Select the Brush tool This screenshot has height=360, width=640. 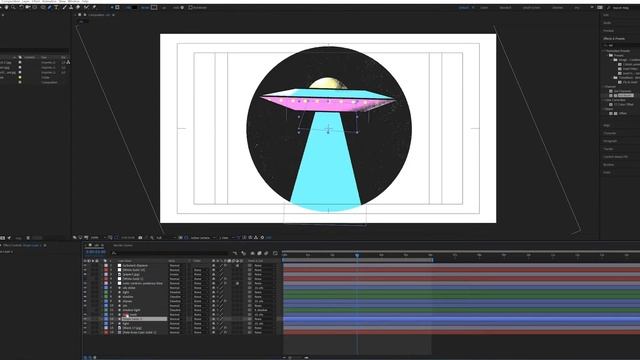click(x=64, y=7)
